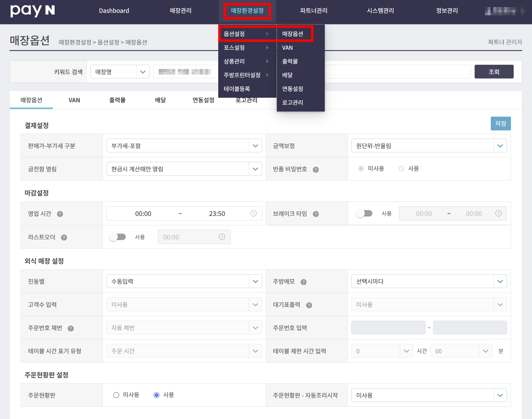Viewport: 532px width, 419px height.
Task: Select 사용 for 주문현황판
Action: coord(157,395)
